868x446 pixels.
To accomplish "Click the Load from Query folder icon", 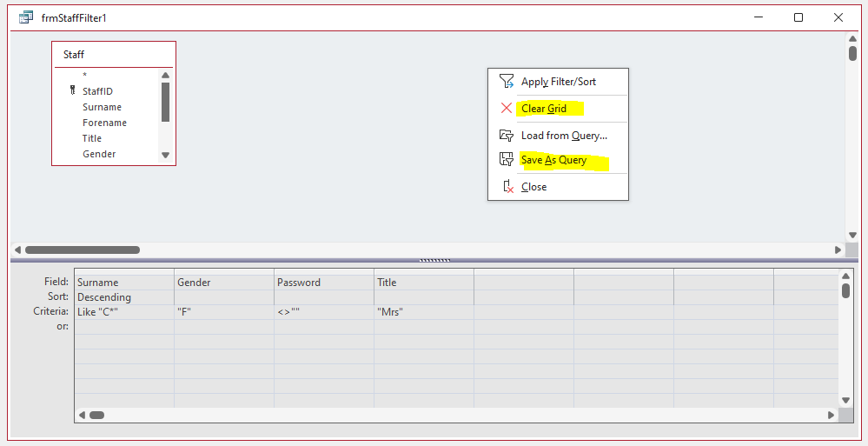I will 506,135.
